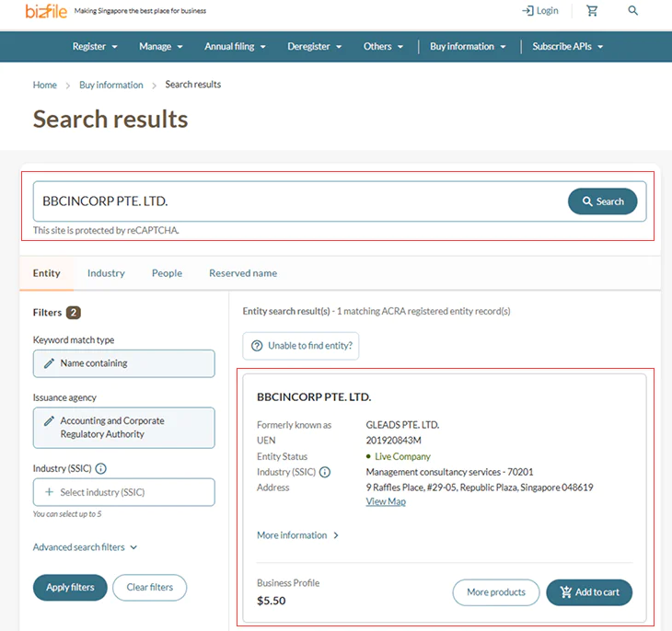Click the Login link text

[x=548, y=11]
